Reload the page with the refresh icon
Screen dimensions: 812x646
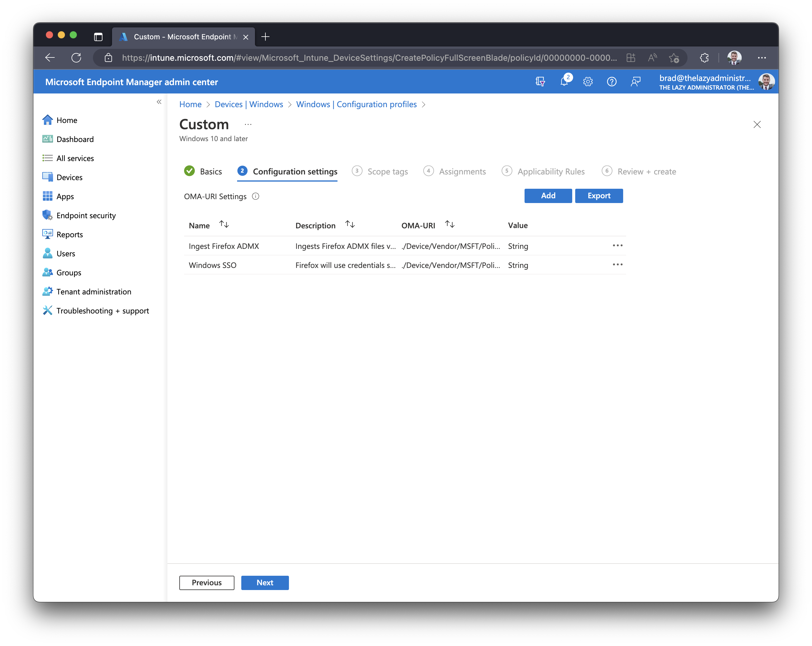(76, 57)
